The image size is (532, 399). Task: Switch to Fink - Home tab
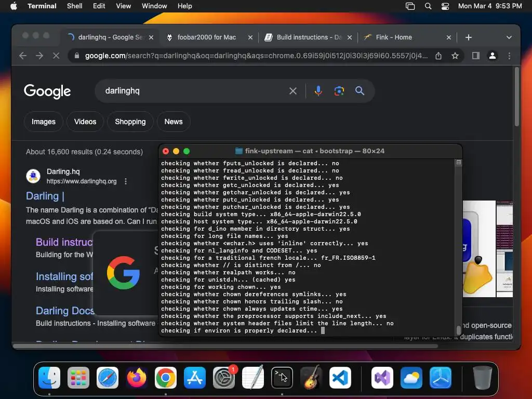tap(407, 37)
